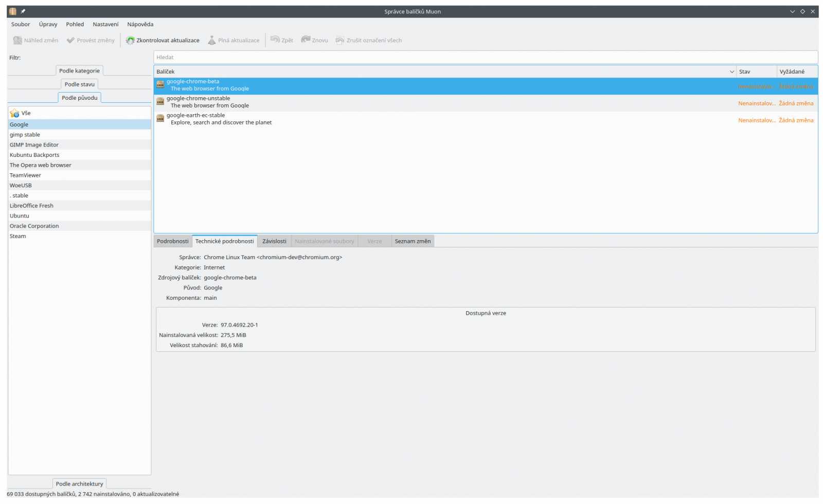
Task: Click the google-chrome-beta package icon
Action: 160,84
